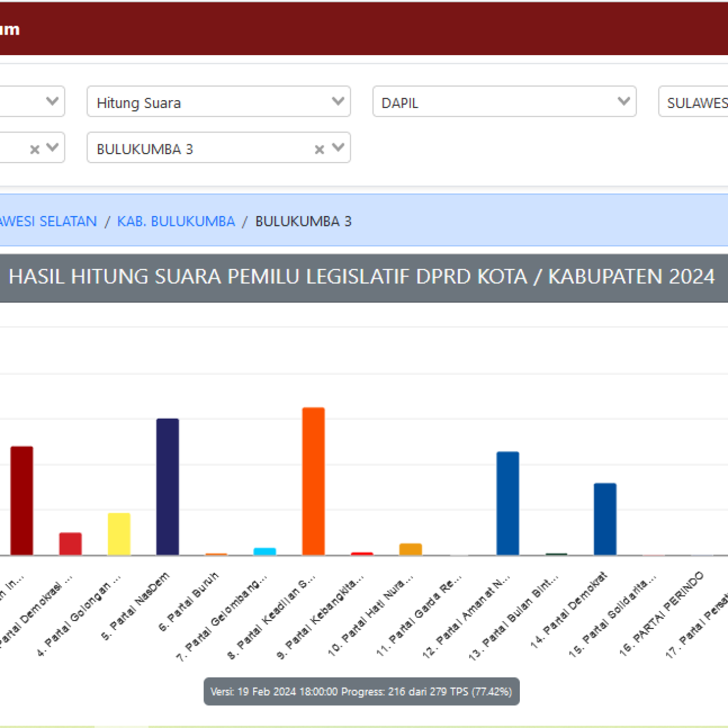Open the partially visible SULAWES province dropdown

click(x=694, y=102)
